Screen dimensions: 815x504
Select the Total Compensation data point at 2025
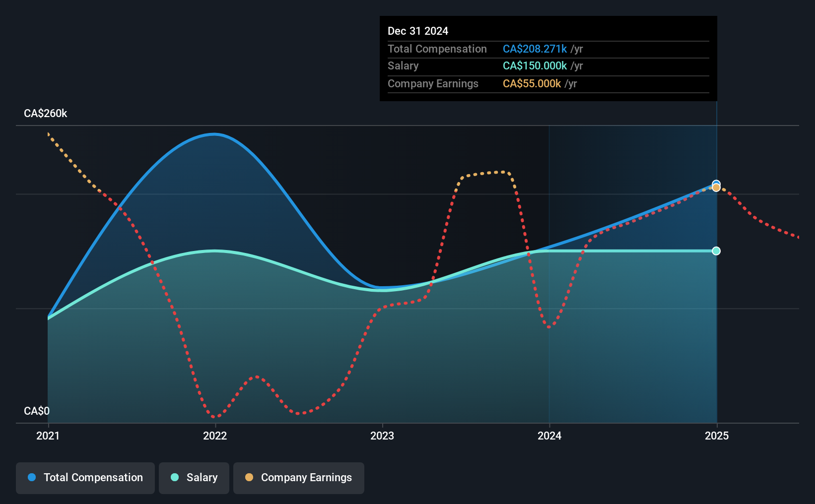[x=716, y=184]
